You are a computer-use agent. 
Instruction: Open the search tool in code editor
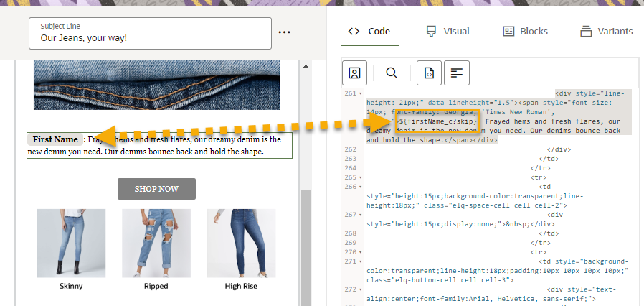point(392,73)
